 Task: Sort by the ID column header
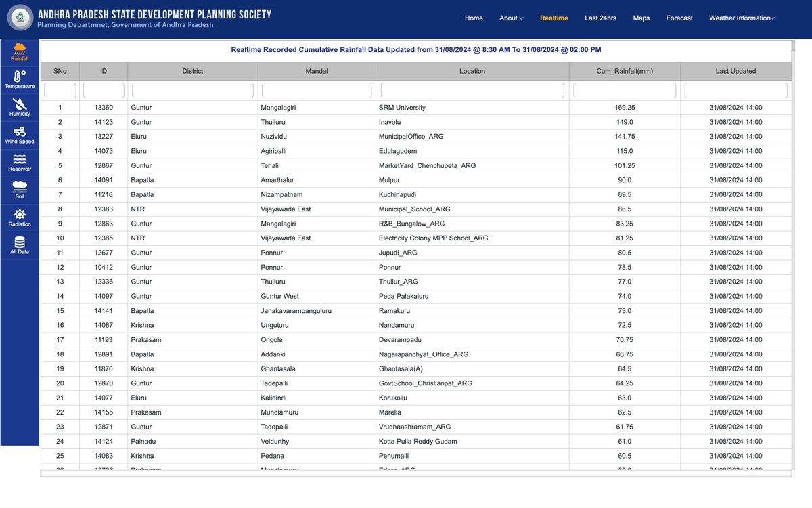(x=104, y=71)
